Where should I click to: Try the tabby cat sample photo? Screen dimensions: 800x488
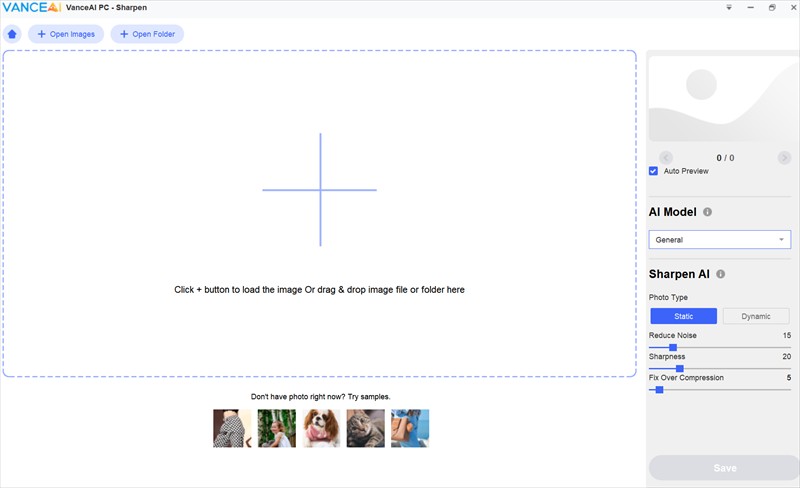(365, 428)
